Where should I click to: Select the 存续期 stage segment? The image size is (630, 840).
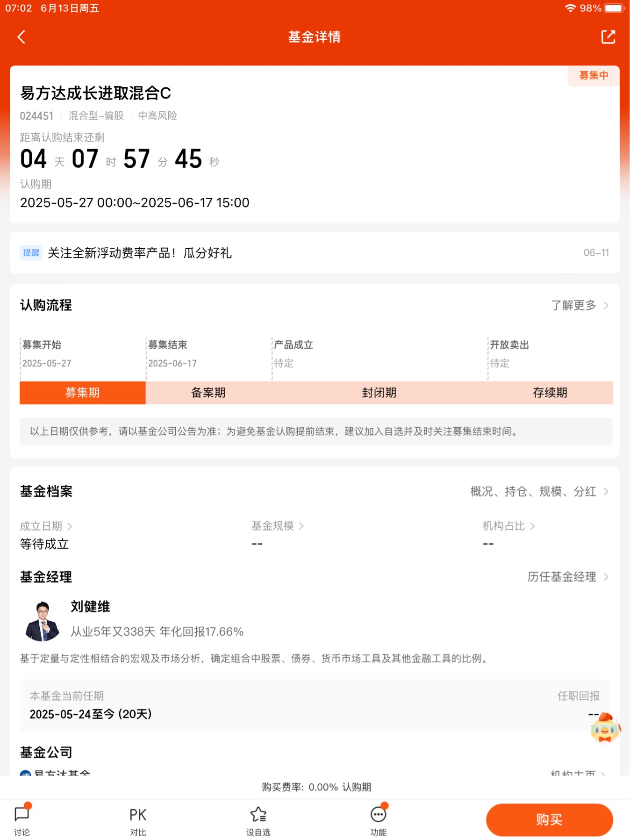550,393
